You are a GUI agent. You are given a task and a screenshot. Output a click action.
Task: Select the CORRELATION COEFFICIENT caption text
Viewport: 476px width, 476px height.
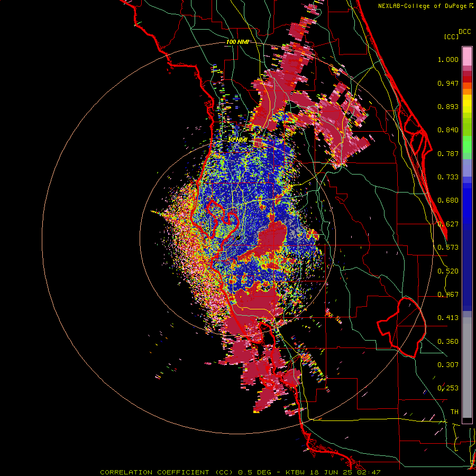tap(154, 472)
